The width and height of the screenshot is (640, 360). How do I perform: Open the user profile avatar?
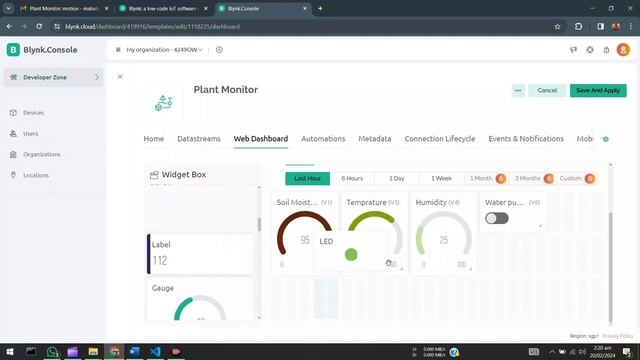coord(623,50)
